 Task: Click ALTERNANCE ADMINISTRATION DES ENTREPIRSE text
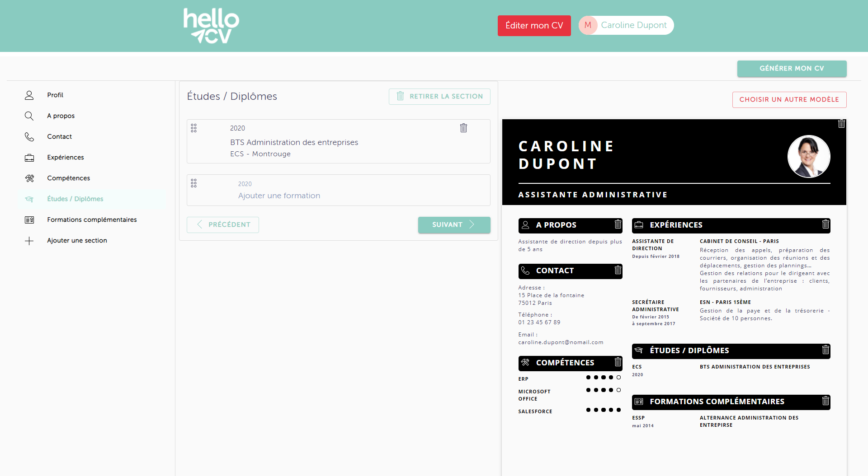coord(749,421)
